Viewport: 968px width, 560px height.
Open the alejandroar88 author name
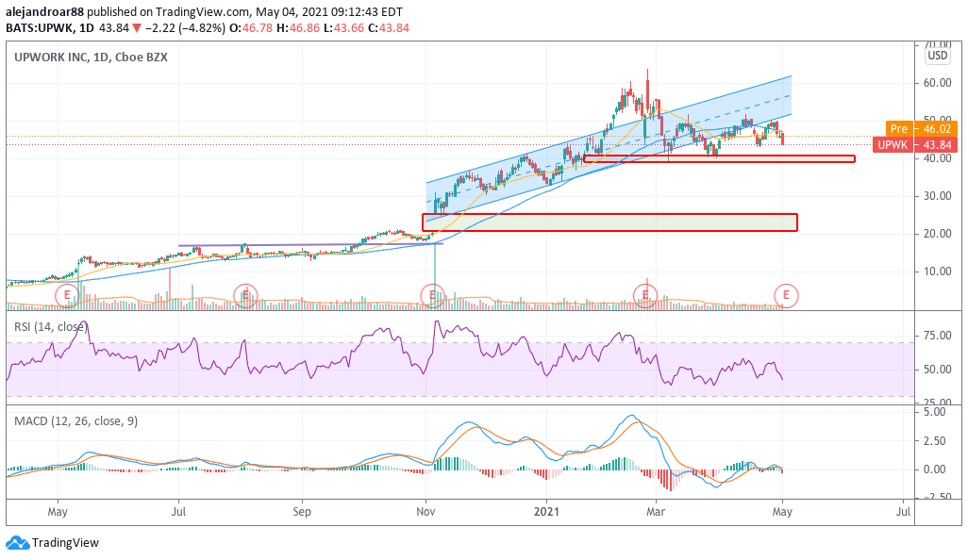coord(44,11)
